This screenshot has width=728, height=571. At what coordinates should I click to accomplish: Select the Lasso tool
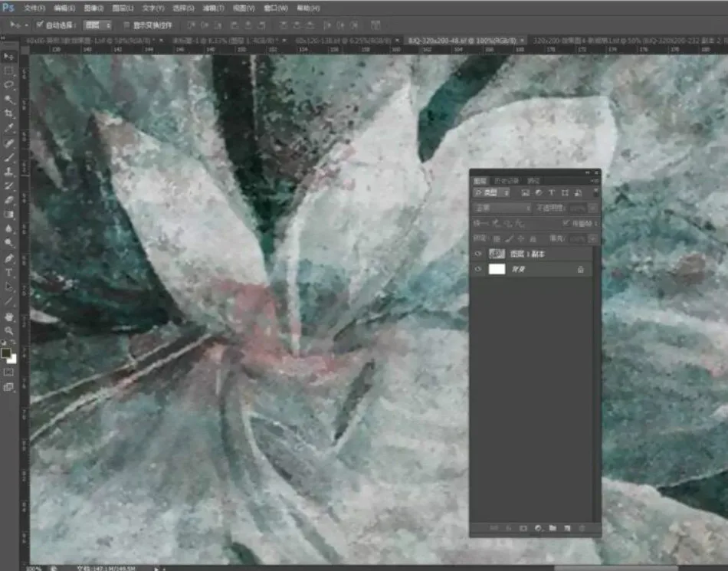tap(9, 85)
